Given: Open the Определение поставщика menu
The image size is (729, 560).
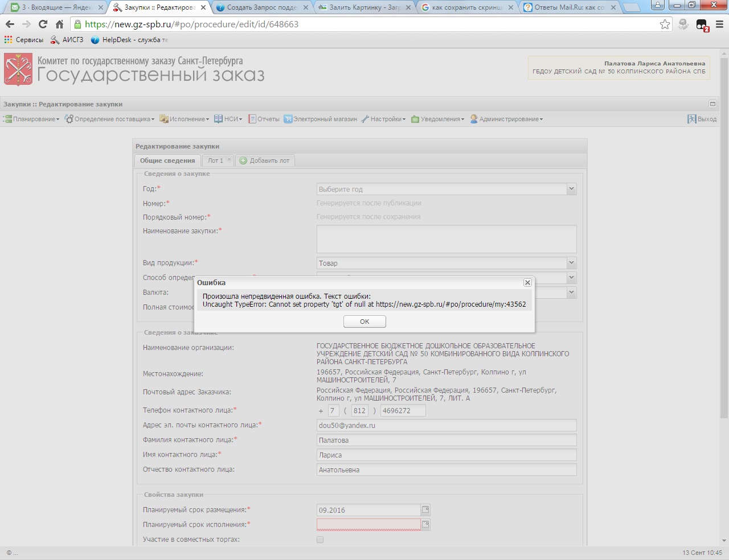Looking at the screenshot, I should 109,119.
